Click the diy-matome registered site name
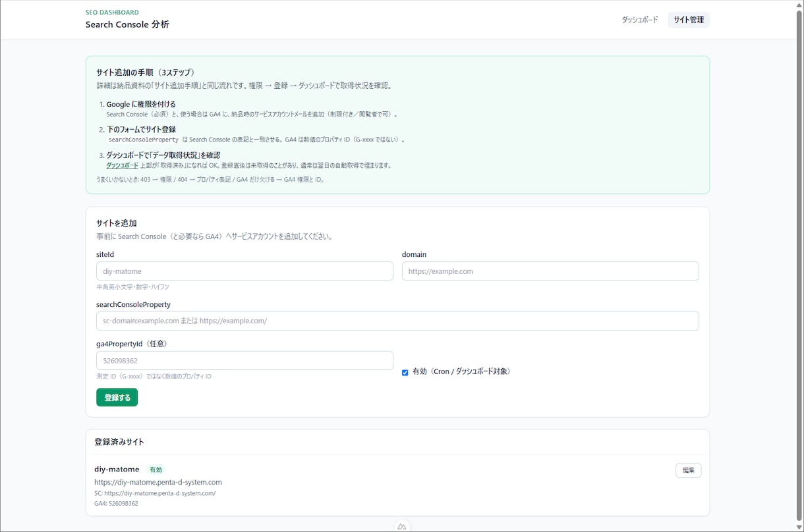This screenshot has height=532, width=804. point(117,469)
